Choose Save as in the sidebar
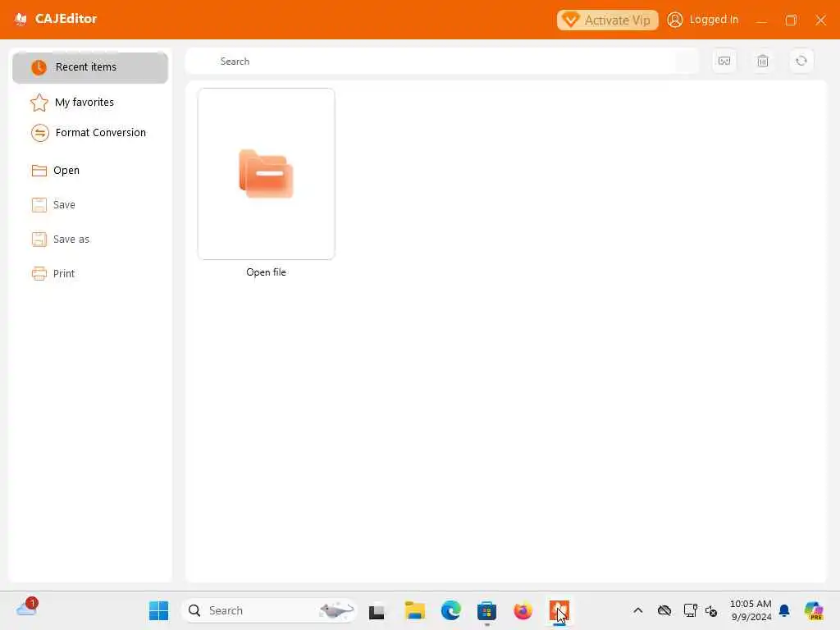 pos(61,239)
